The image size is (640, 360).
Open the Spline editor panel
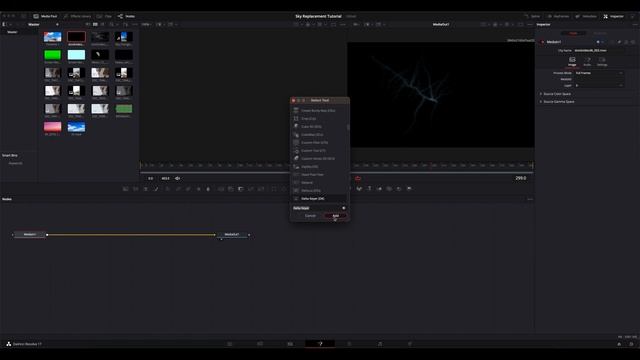pyautogui.click(x=532, y=16)
